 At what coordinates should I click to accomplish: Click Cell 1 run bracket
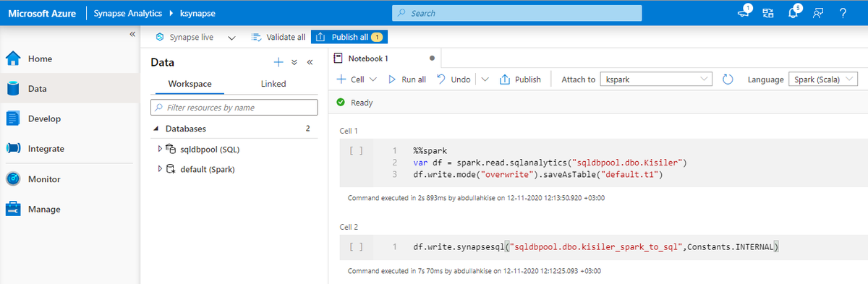[355, 152]
